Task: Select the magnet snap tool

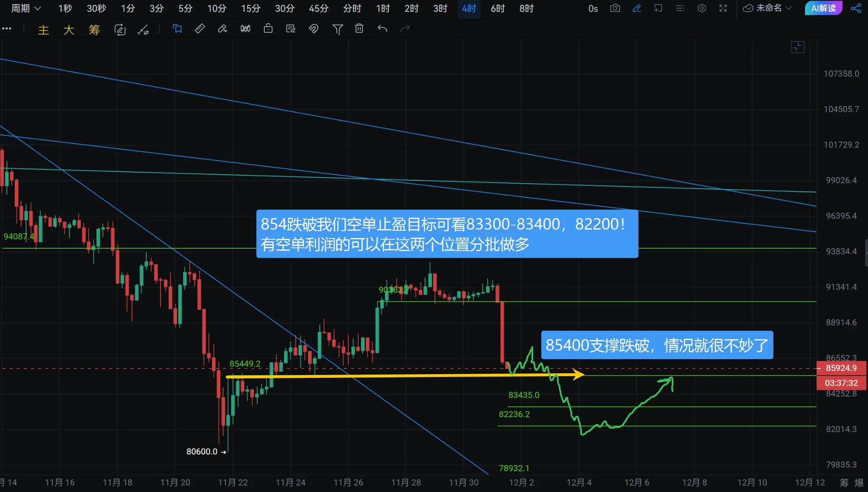Action: (313, 29)
